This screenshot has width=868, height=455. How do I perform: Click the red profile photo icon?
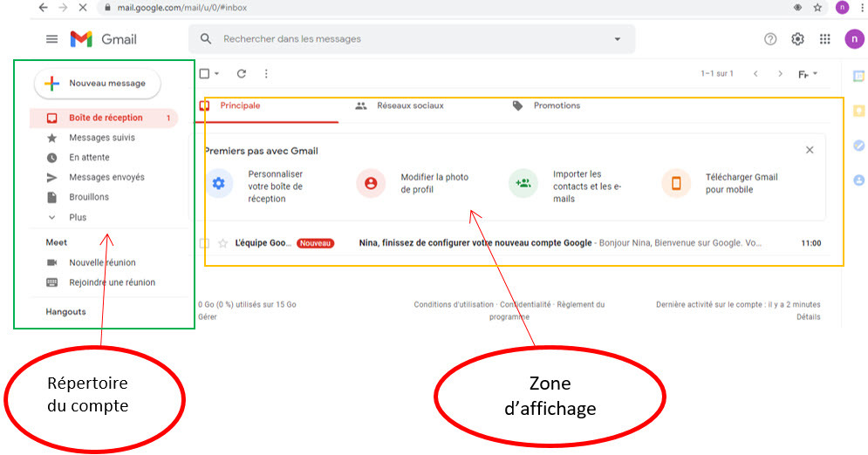coord(371,183)
